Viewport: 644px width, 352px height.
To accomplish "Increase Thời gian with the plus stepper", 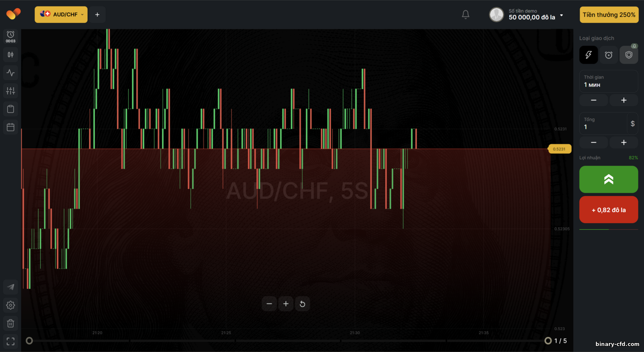I will pyautogui.click(x=623, y=100).
